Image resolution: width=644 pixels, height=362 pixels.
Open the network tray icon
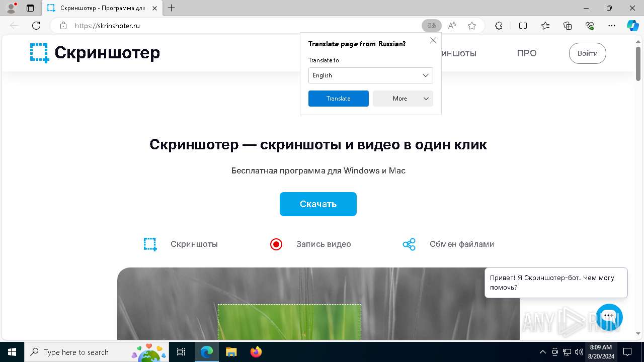[567, 352]
